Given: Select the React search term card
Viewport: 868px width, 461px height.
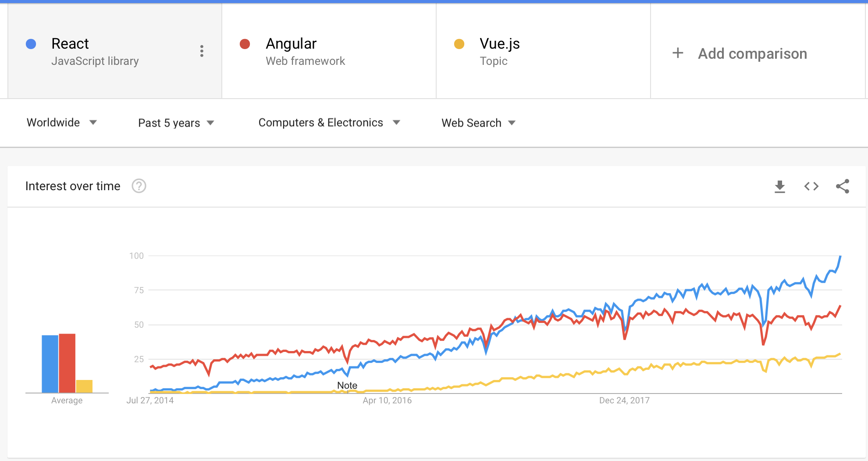Looking at the screenshot, I should pos(115,51).
